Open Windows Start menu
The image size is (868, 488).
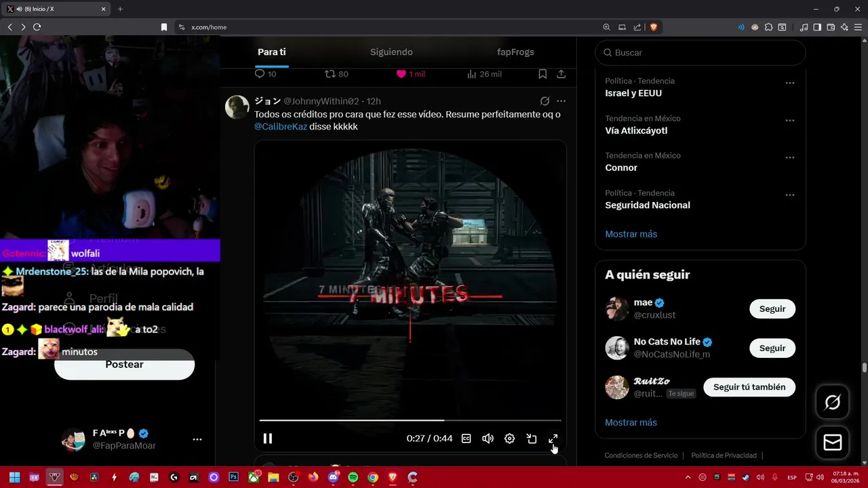14,477
